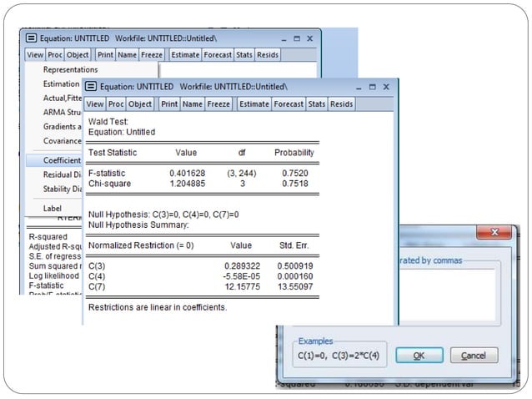Open Proc menu in front equation window
The height and width of the screenshot is (399, 532).
coord(116,104)
